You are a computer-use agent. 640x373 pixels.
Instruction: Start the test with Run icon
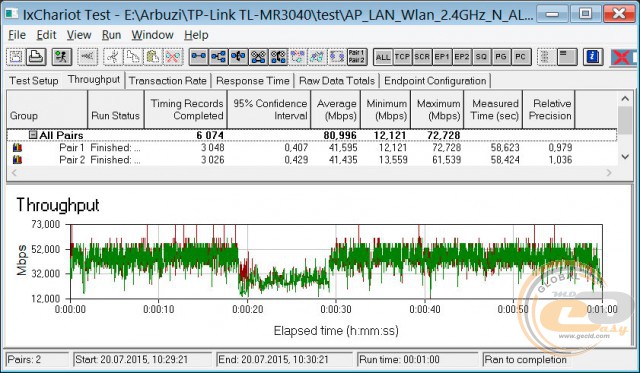62,57
